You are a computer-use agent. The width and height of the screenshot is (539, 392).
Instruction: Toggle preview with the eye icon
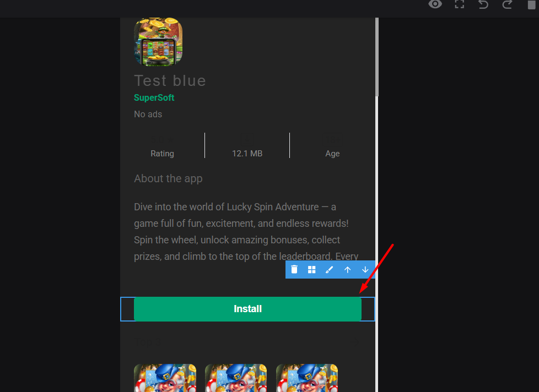435,5
